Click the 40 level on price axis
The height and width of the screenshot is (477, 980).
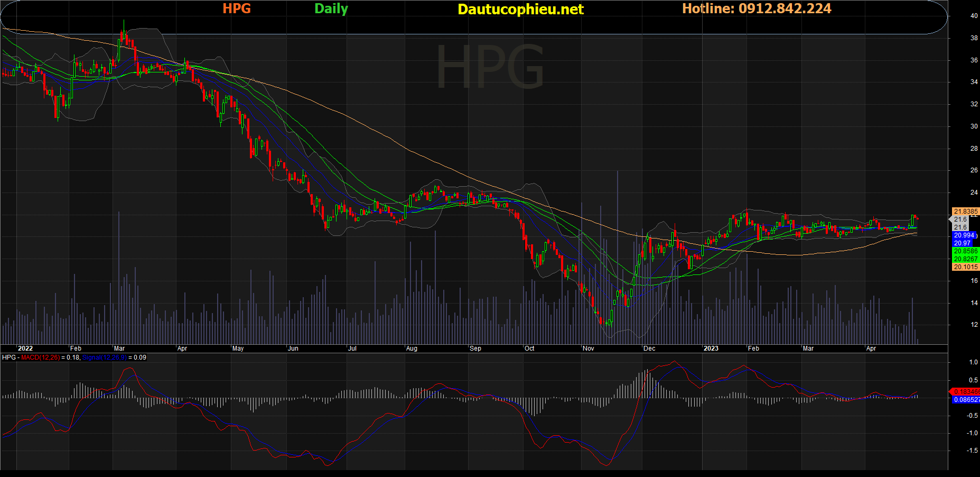tap(974, 16)
